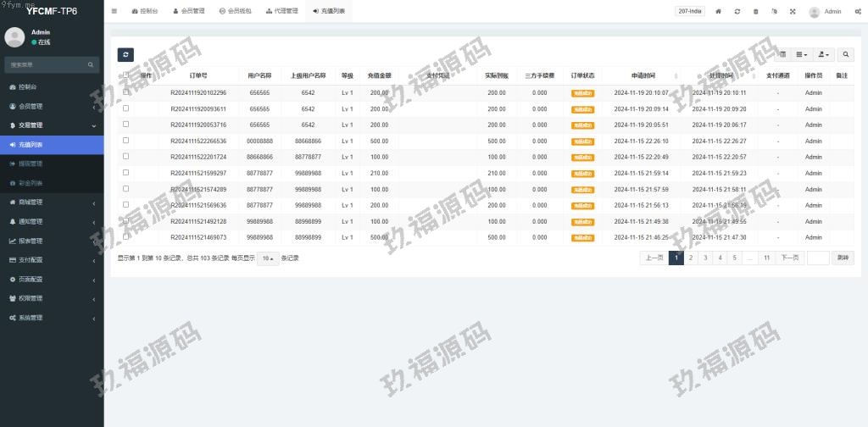Image resolution: width=868 pixels, height=427 pixels.
Task: Check the row for order R2024111522266536
Action: coord(125,141)
